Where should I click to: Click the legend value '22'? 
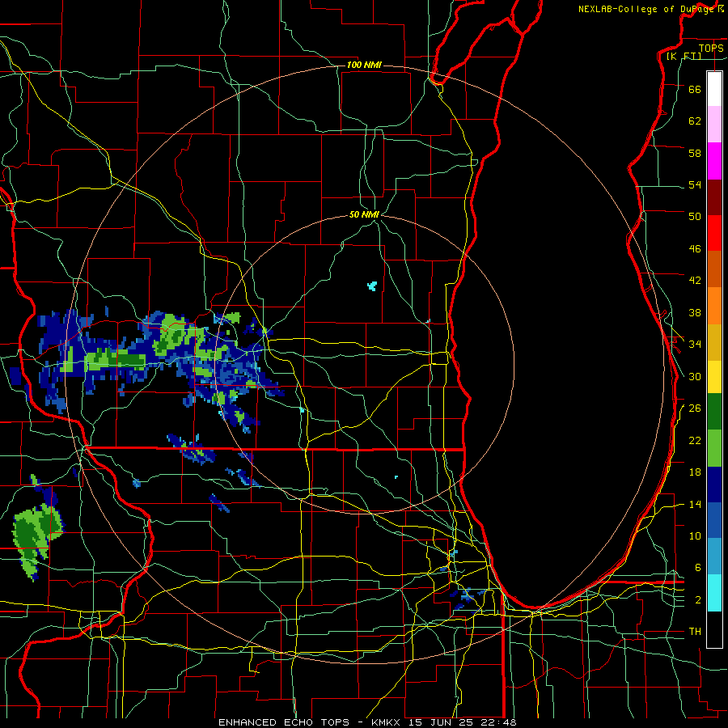(x=695, y=440)
